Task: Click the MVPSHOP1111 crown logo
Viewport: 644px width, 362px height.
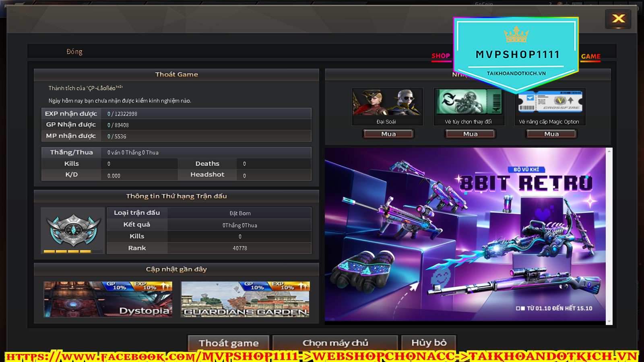Action: 516,35
